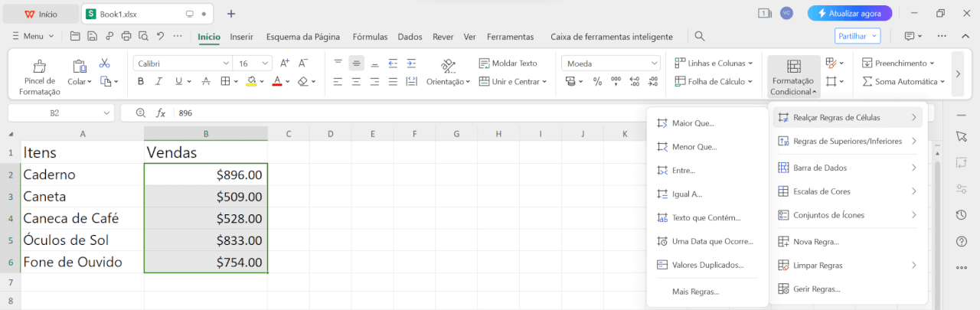Open the Dados ribbon tab
The image size is (980, 310).
[x=410, y=36]
